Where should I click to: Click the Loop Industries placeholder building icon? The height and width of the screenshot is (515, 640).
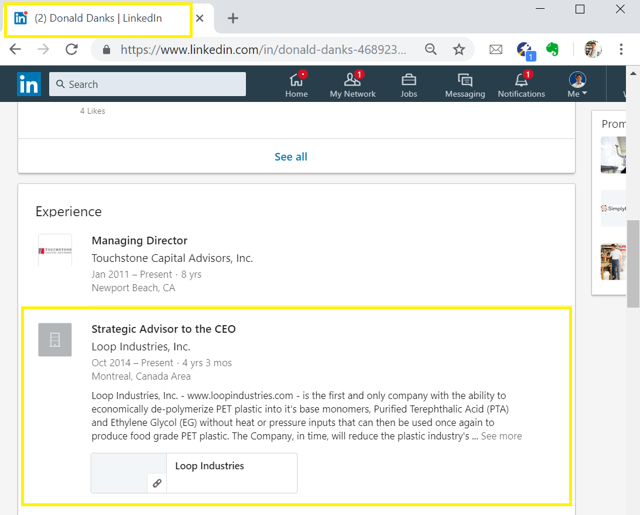[55, 340]
